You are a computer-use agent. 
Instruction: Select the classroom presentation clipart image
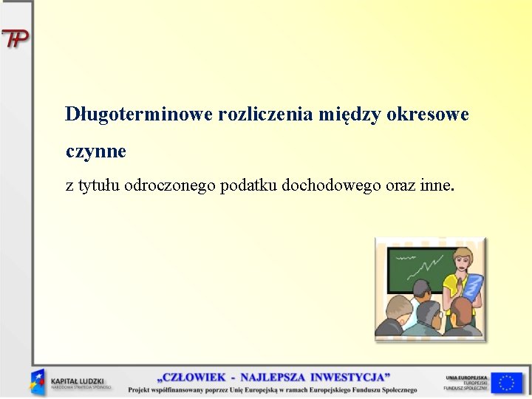[x=430, y=289]
